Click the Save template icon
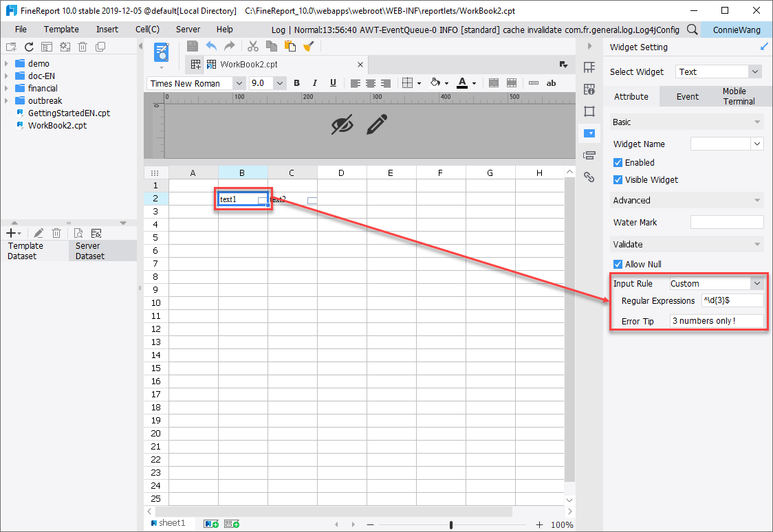Screen dimensions: 773x532 [x=193, y=46]
